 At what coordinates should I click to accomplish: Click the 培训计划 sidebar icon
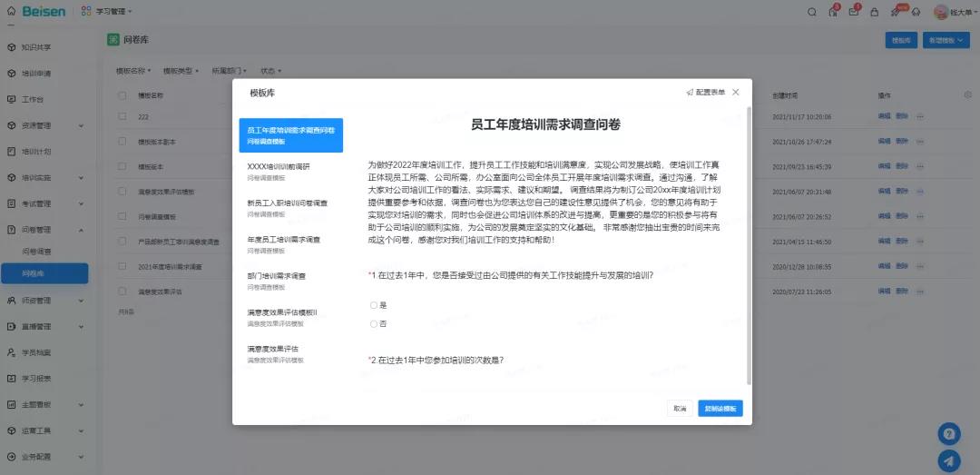11,152
